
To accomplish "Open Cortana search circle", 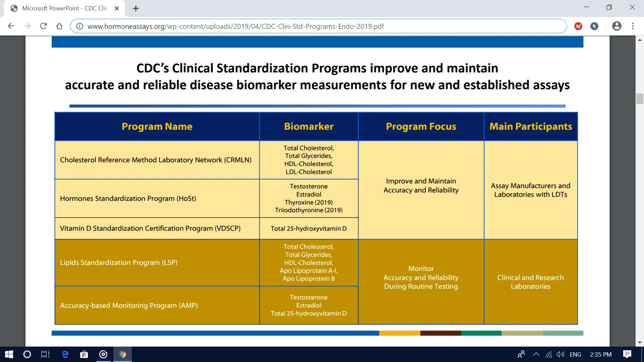I will tap(27, 354).
